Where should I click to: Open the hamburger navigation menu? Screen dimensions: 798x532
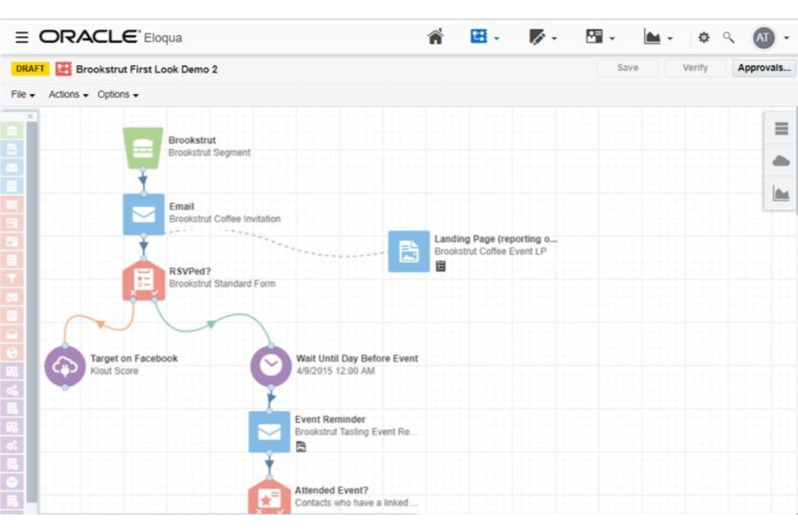22,37
